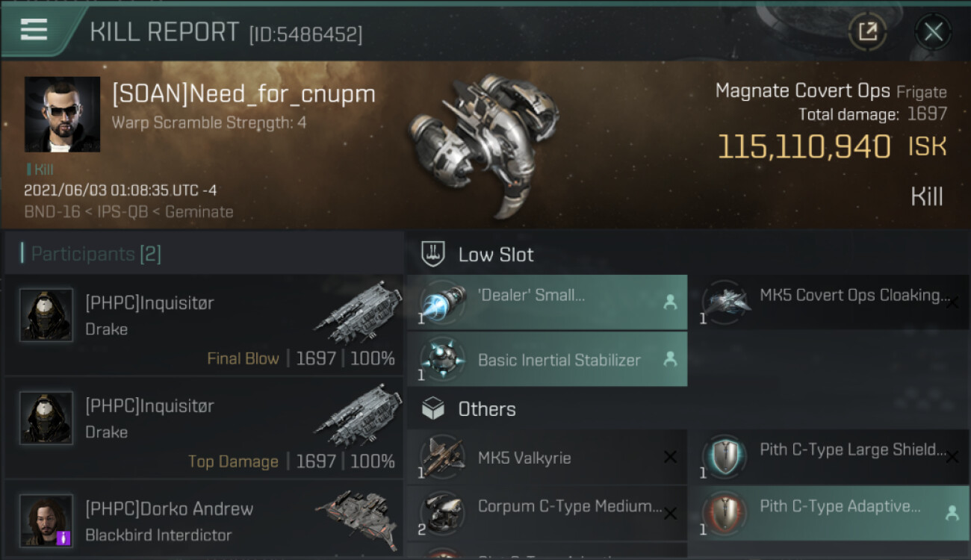Click the BND-16 < IPS-QB < Geminate location

point(128,212)
